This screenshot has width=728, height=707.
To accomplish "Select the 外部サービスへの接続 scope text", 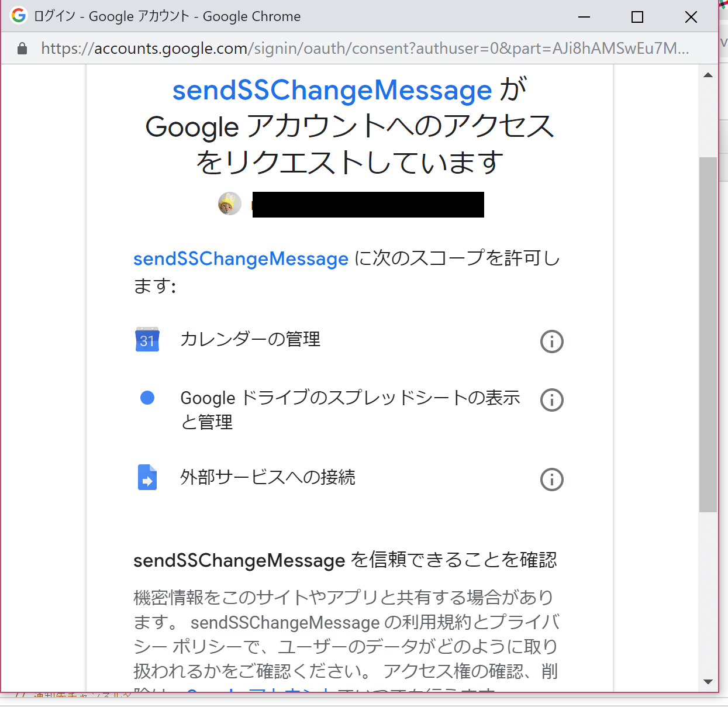I will click(x=267, y=477).
